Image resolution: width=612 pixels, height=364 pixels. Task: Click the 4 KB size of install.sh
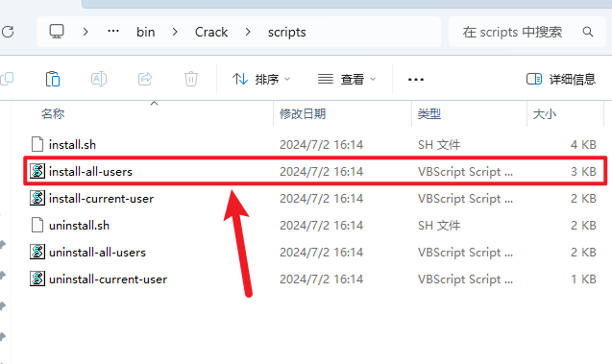[x=583, y=145]
